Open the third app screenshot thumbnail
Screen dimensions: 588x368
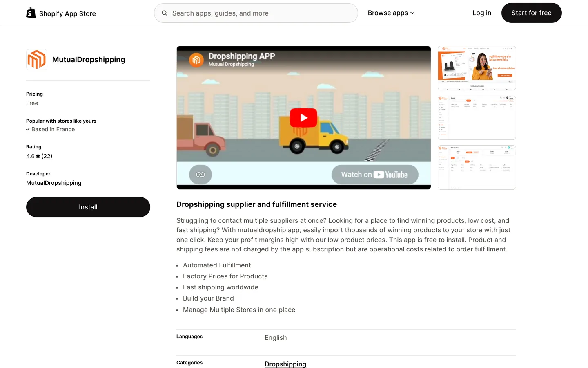click(477, 168)
